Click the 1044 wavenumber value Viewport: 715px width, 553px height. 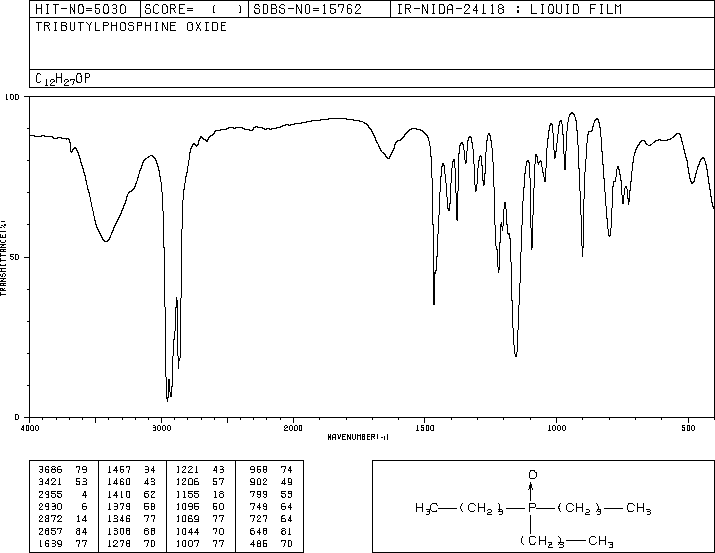point(187,531)
